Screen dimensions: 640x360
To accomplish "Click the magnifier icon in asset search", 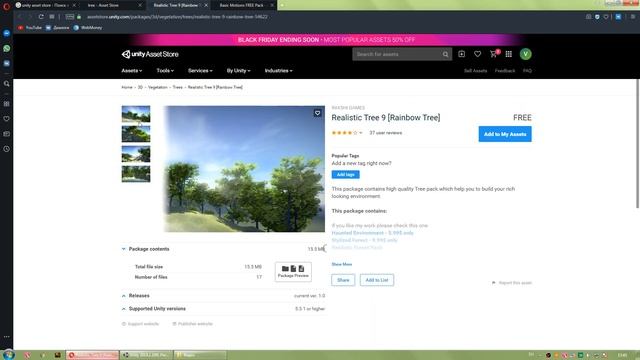I will [x=445, y=54].
